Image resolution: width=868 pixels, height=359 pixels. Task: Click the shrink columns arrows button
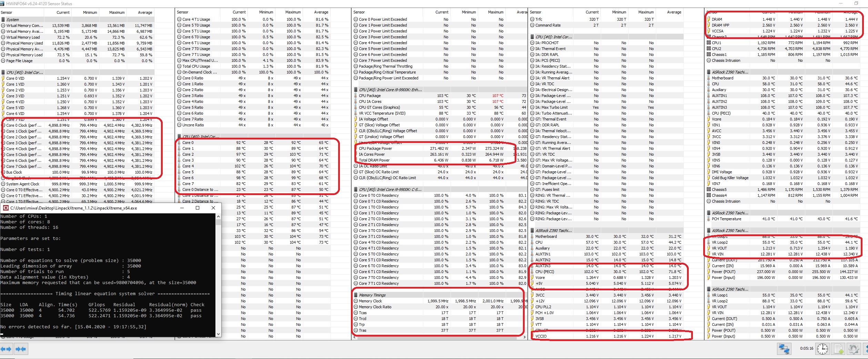pos(21,349)
